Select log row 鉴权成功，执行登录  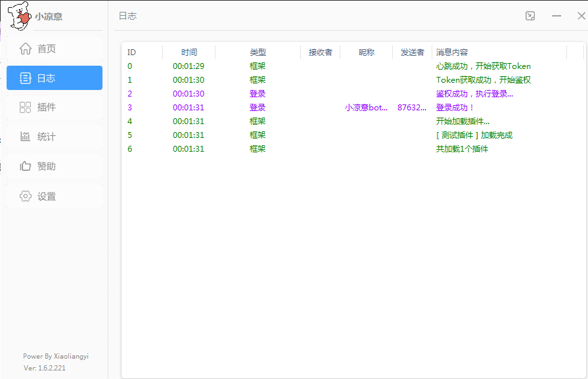point(474,94)
